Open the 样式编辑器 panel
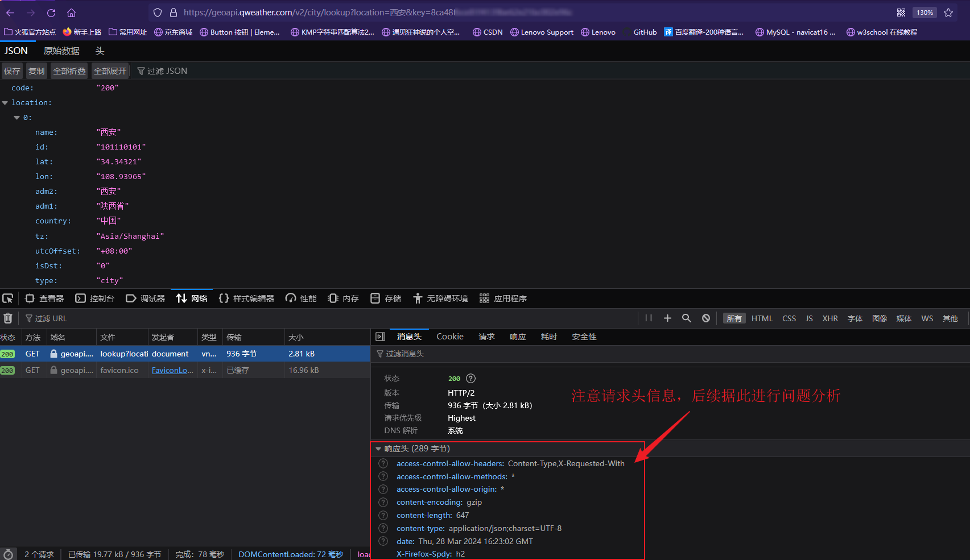 [246, 298]
